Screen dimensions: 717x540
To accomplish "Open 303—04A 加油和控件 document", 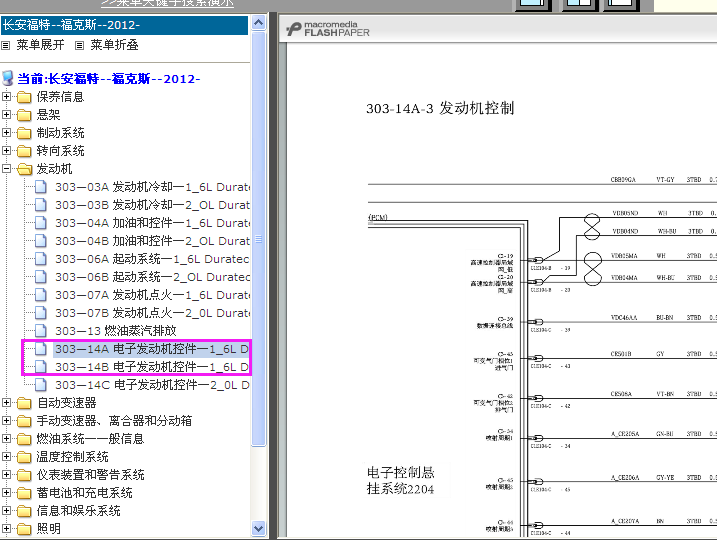I will point(152,223).
